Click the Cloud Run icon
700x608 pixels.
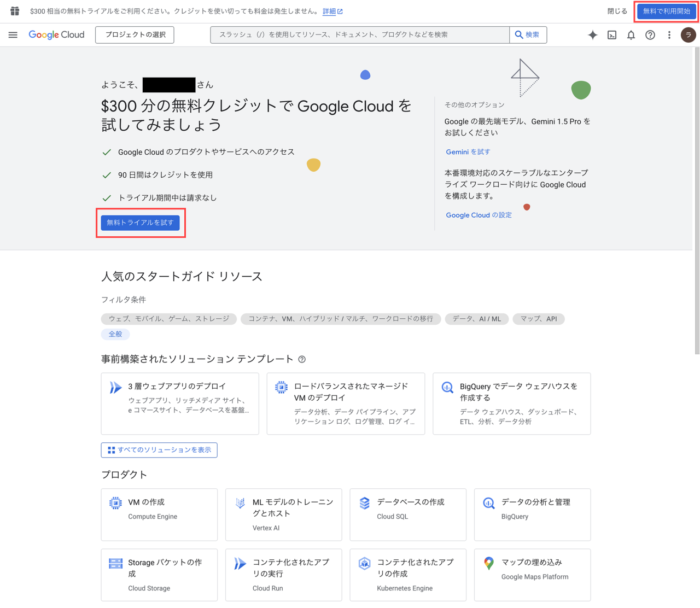(240, 563)
